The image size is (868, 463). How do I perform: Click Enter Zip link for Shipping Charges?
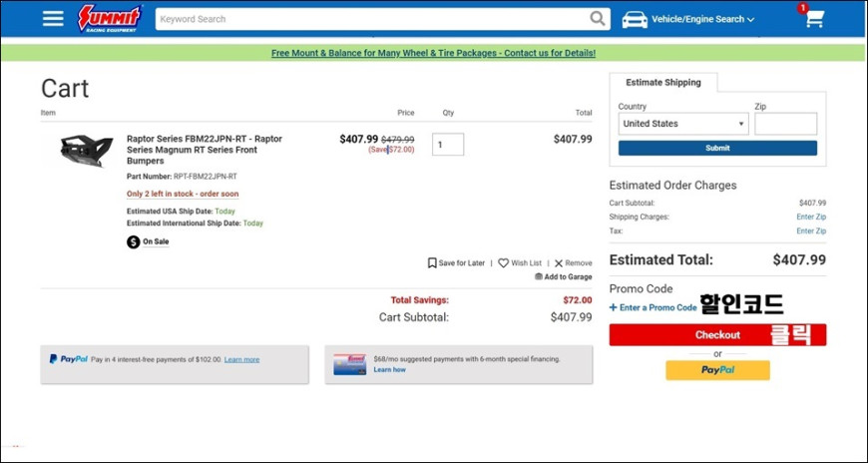pyautogui.click(x=811, y=217)
